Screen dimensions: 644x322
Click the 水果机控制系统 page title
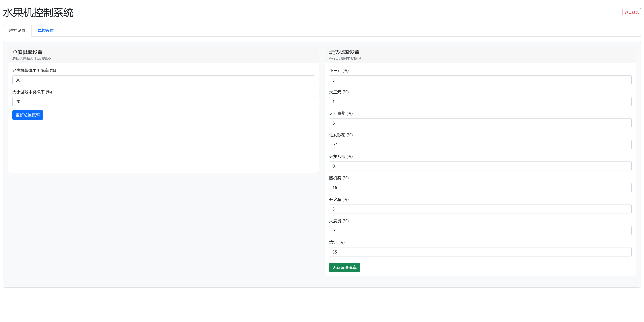[38, 13]
